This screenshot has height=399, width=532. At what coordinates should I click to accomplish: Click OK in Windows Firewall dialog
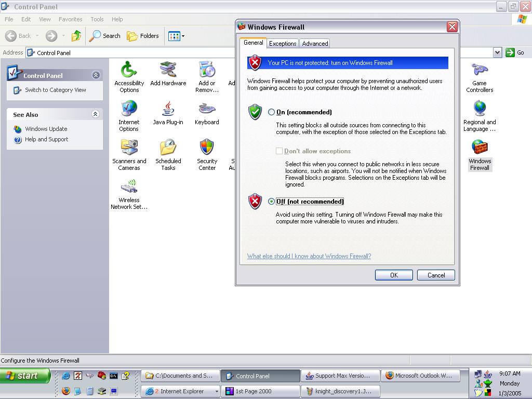pos(394,275)
